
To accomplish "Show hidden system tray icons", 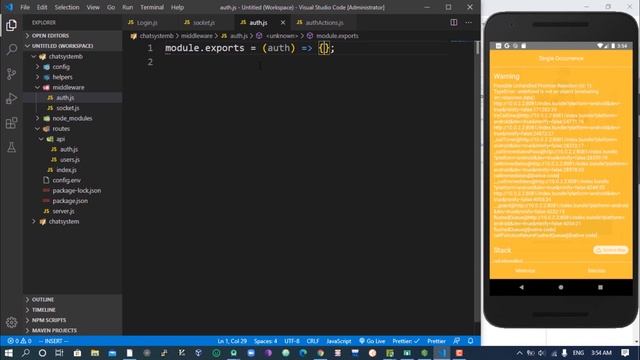I will (x=519, y=353).
